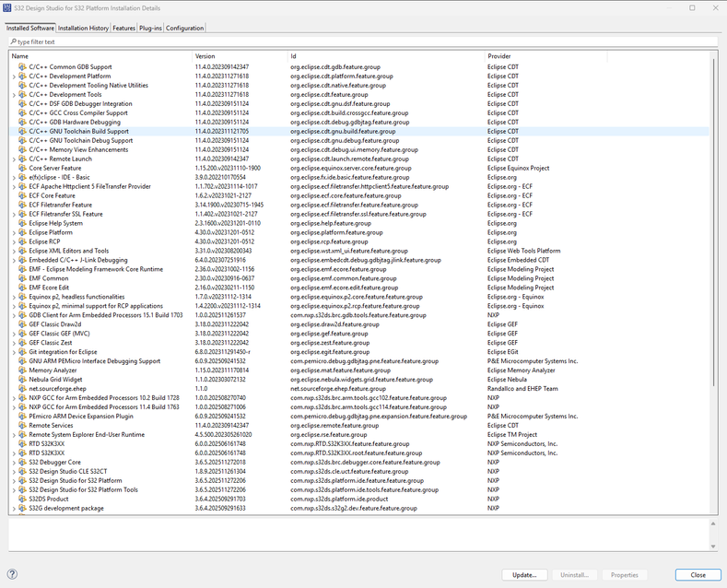Image resolution: width=727 pixels, height=588 pixels.
Task: Expand the C/C++ Development Tools entry
Action: coord(14,95)
